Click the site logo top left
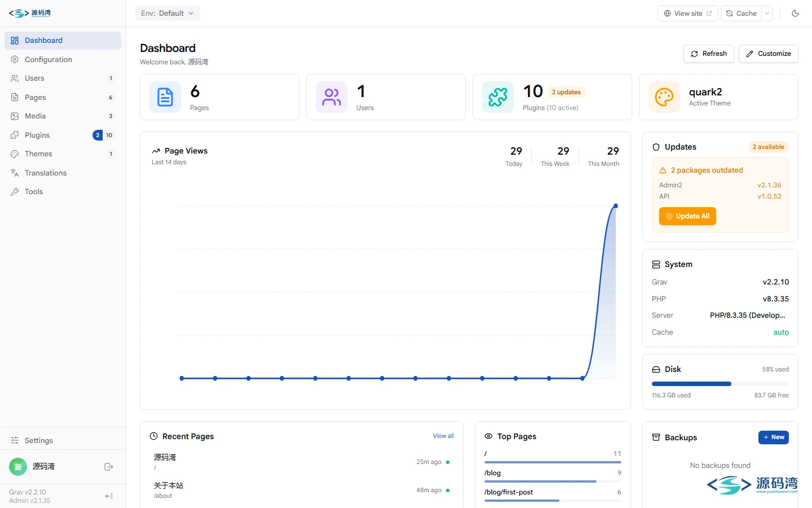This screenshot has height=508, width=812. (x=30, y=14)
